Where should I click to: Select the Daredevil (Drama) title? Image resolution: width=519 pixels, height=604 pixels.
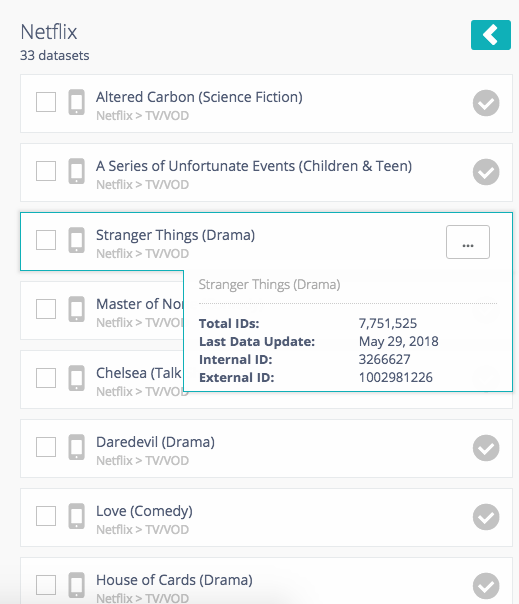point(155,442)
